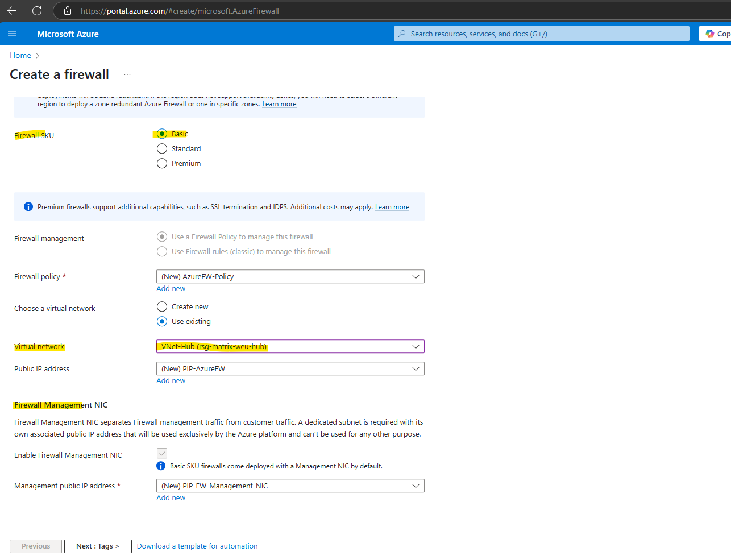731x560 pixels.
Task: Click the Firewall SKU label
Action: pos(34,135)
